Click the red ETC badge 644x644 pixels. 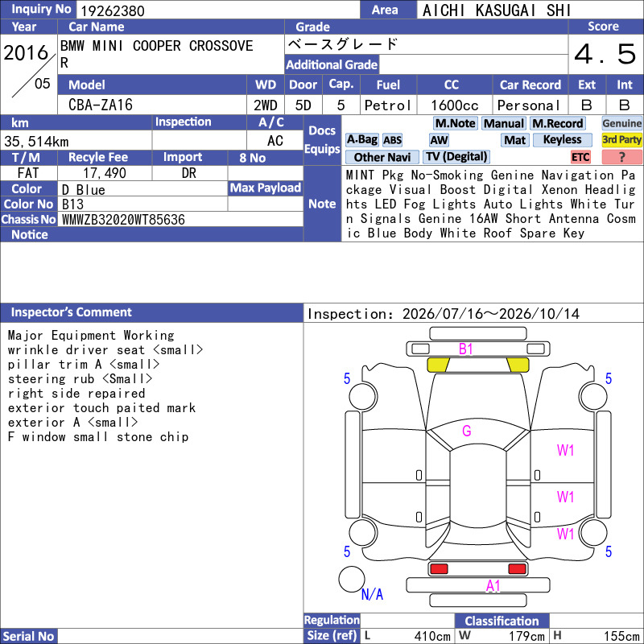580,157
